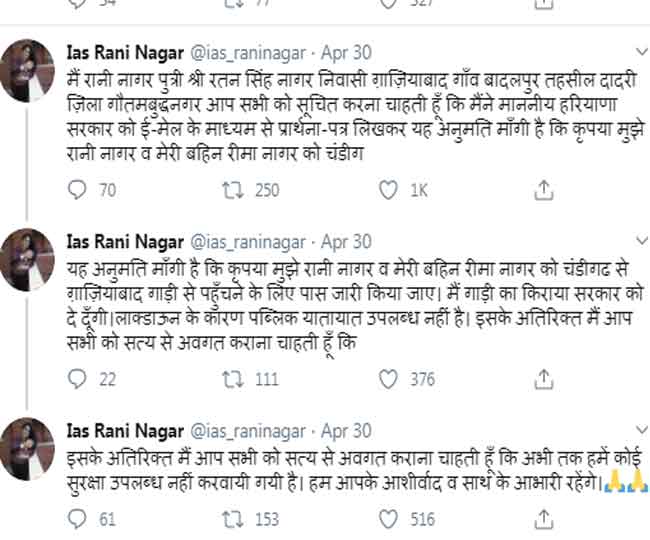
Task: Like the tweet with 516 likes
Action: (x=391, y=519)
